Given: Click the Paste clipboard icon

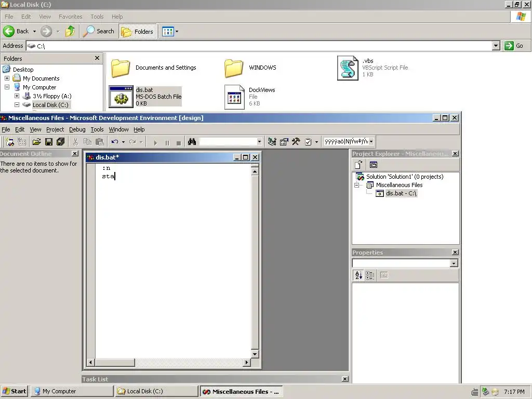Looking at the screenshot, I should [99, 142].
